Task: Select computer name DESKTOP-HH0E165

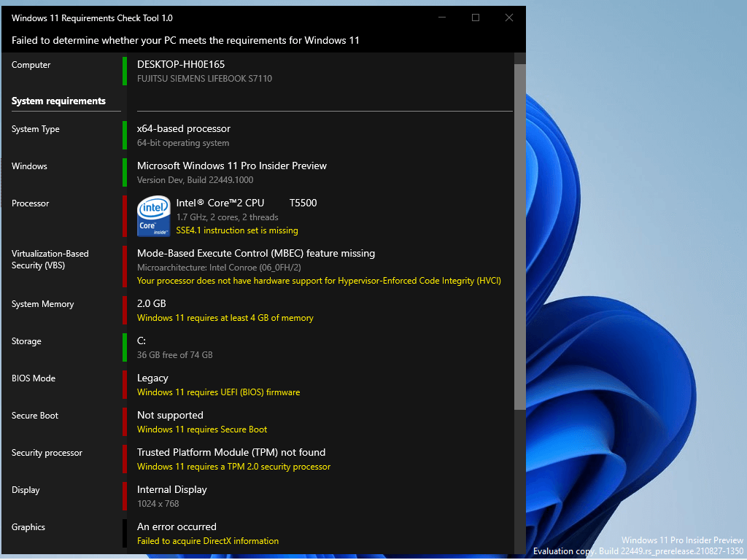Action: 181,64
